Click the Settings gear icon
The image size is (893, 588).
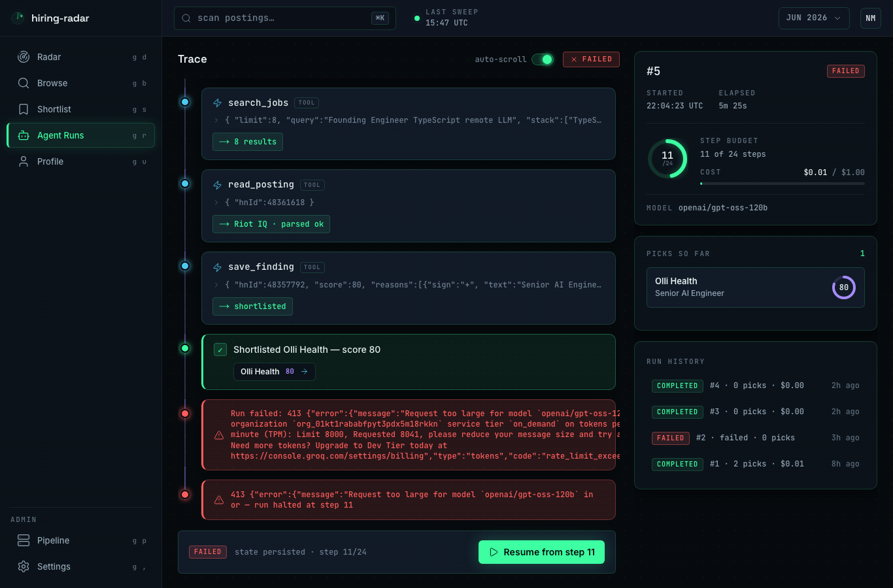point(24,566)
